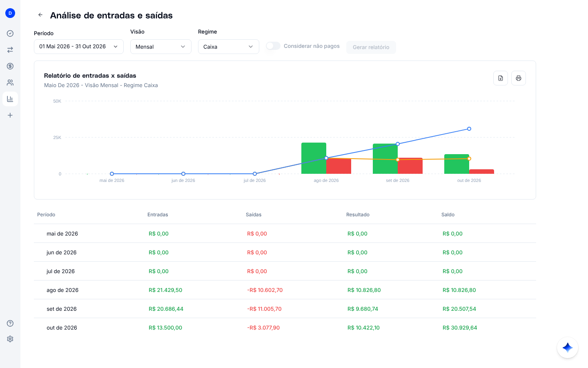Click the 'Saídas' column header
Viewport: 588px width, 368px height.
[254, 215]
